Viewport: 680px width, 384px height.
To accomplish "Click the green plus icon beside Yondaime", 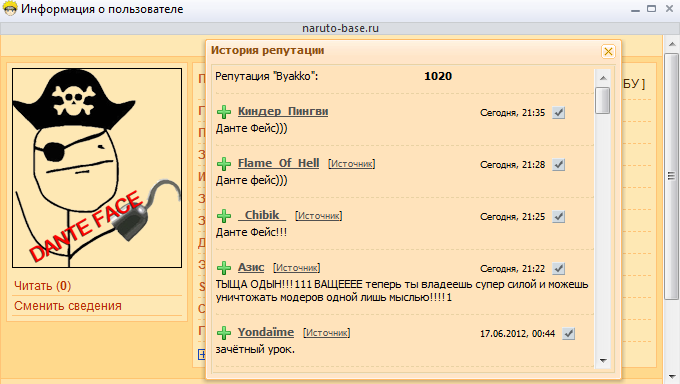I will 224,333.
